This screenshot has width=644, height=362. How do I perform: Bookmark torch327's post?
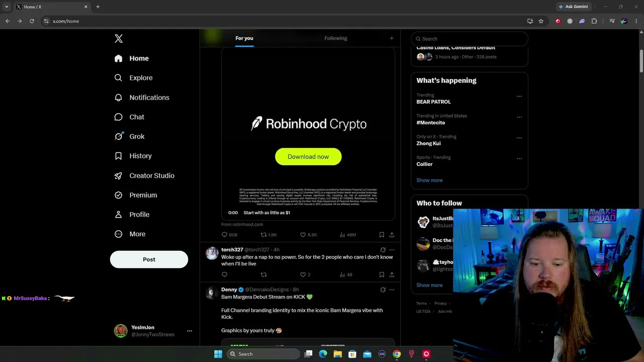(382, 275)
